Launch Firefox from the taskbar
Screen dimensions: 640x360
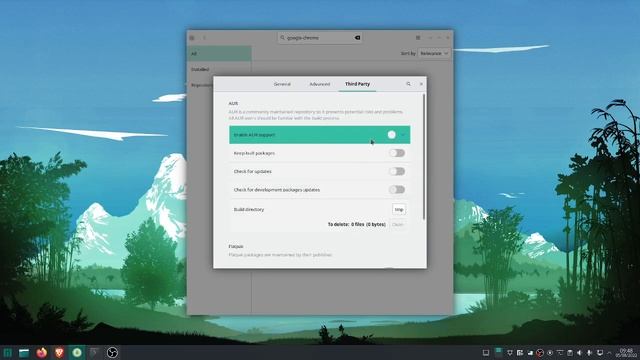(42, 353)
